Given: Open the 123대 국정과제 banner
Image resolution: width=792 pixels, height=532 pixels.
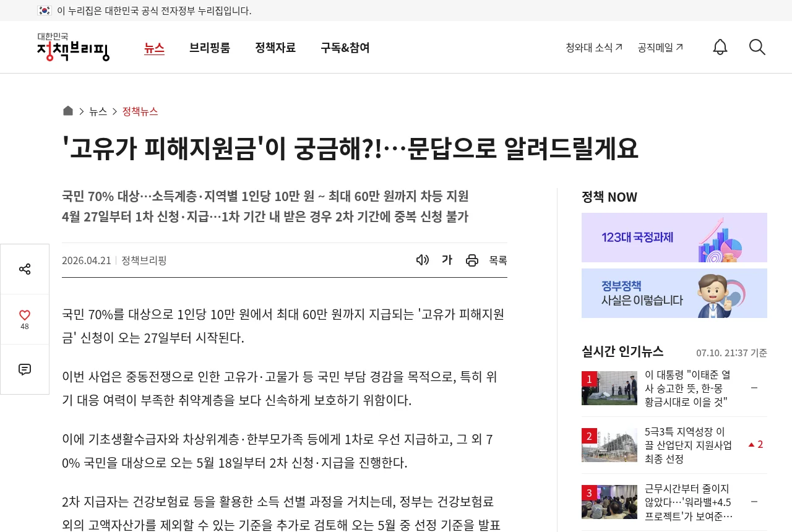Looking at the screenshot, I should click(x=674, y=238).
